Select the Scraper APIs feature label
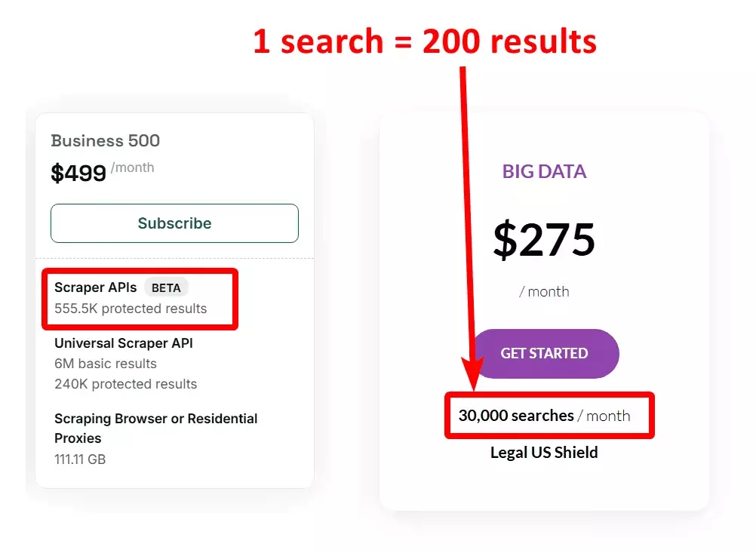756x553 pixels. pos(94,287)
